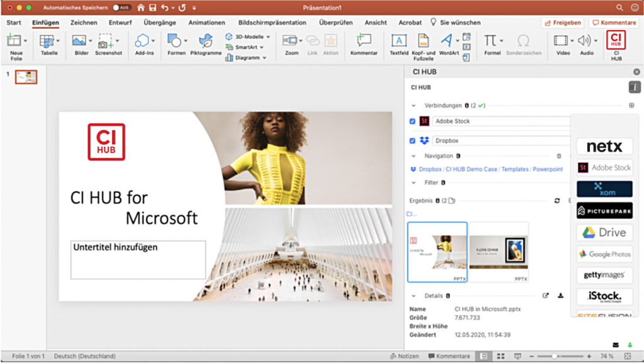Viewport: 644px width, 363px height.
Task: Navigate to the CI HUB Demo Case breadcrumb
Action: (471, 169)
